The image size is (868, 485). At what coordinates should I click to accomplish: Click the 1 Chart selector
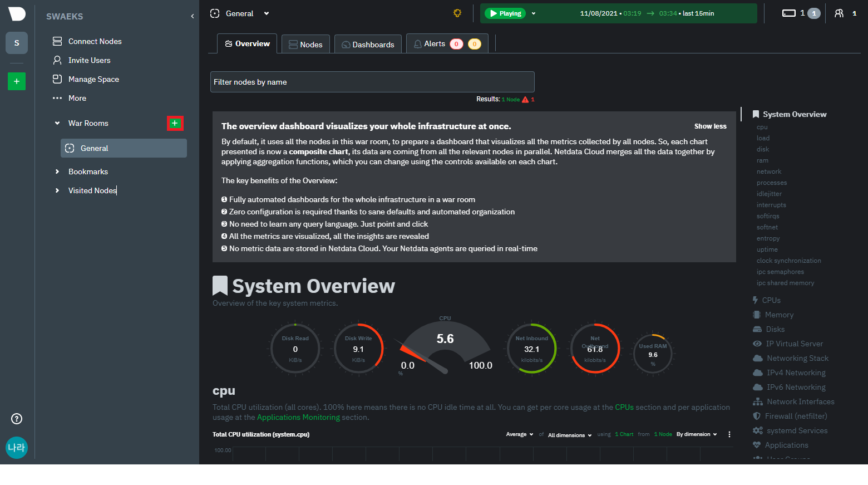pos(624,434)
